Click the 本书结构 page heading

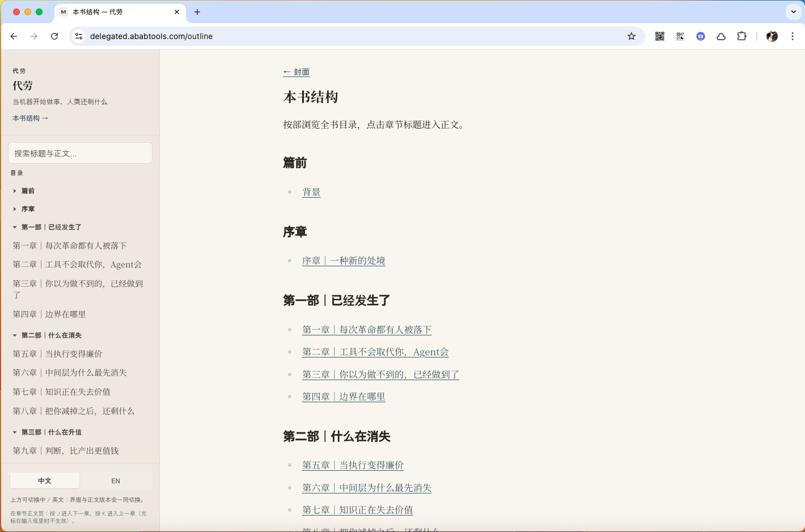[311, 97]
